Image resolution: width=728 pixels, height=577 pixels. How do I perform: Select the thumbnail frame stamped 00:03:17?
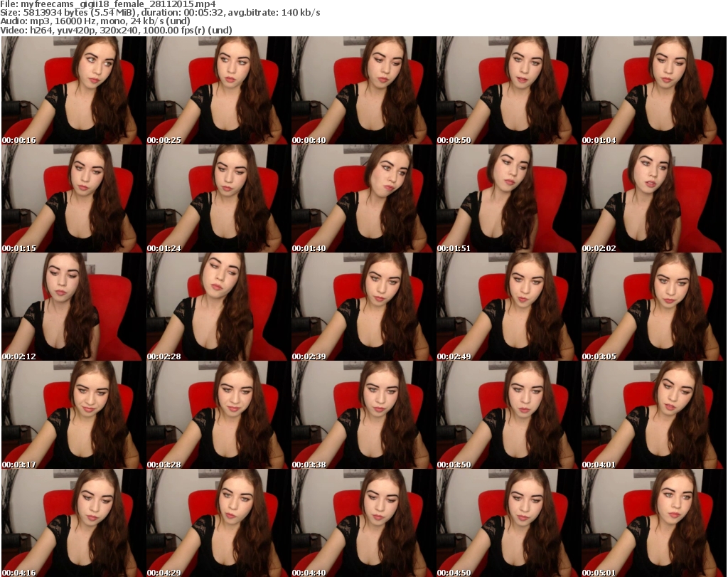point(73,415)
